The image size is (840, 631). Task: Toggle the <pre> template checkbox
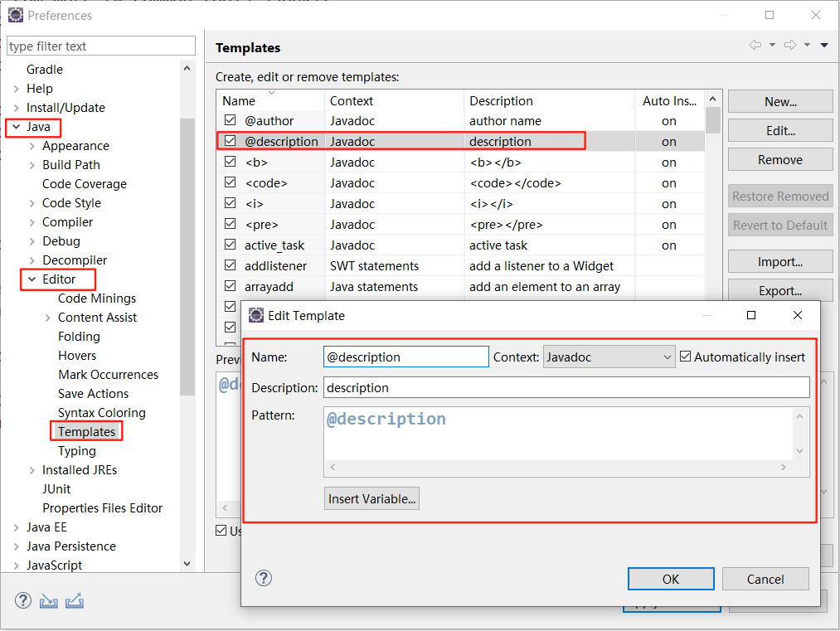[x=231, y=223]
